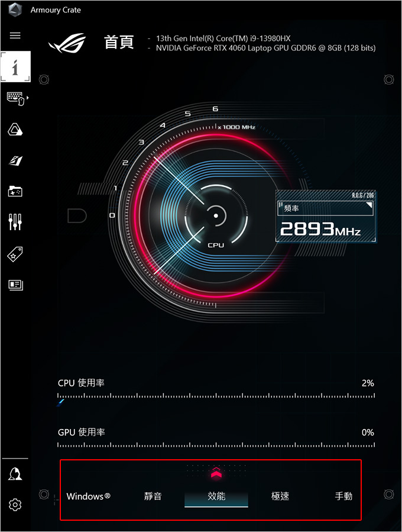
Task: Open the User Center profile icon
Action: pyautogui.click(x=15, y=474)
